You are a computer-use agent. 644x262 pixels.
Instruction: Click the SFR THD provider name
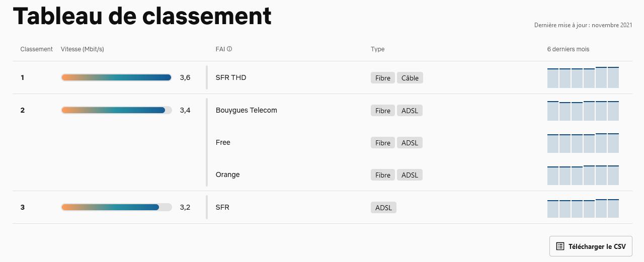tap(231, 78)
